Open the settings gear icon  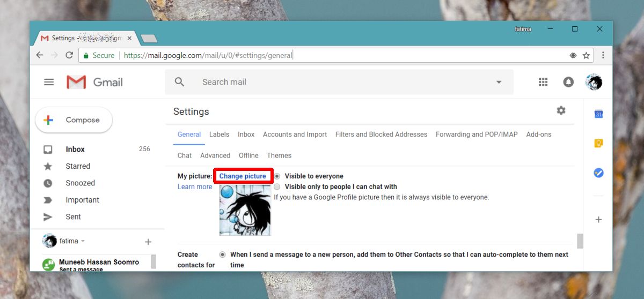click(561, 110)
